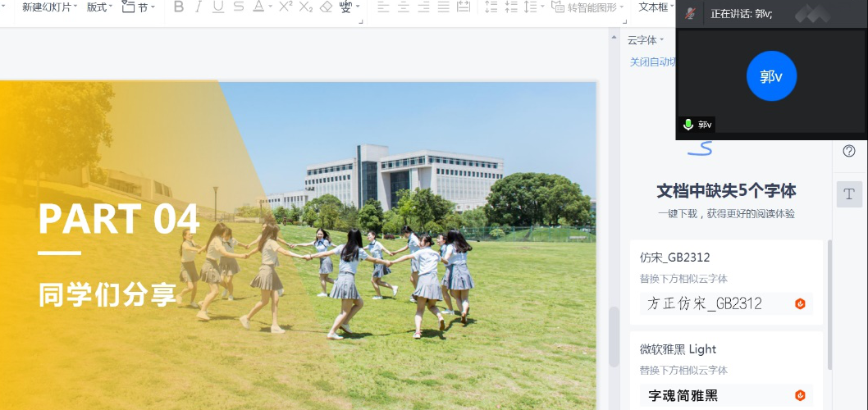Toggle underline text formatting
868x410 pixels.
(x=218, y=7)
